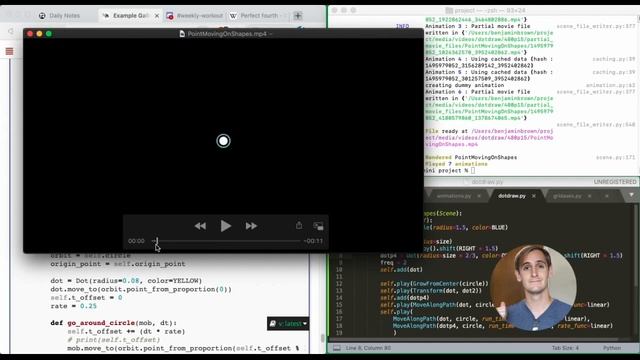
Task: Click the File ready at path link
Action: click(489, 138)
